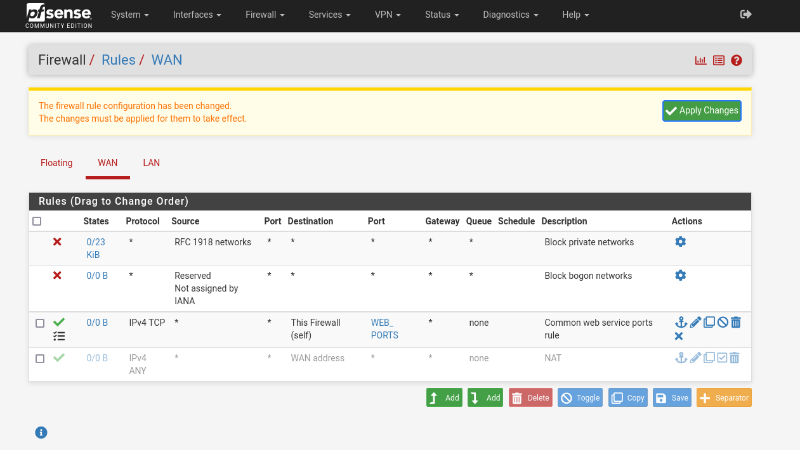Click gear icon for Block private networks

click(x=680, y=241)
